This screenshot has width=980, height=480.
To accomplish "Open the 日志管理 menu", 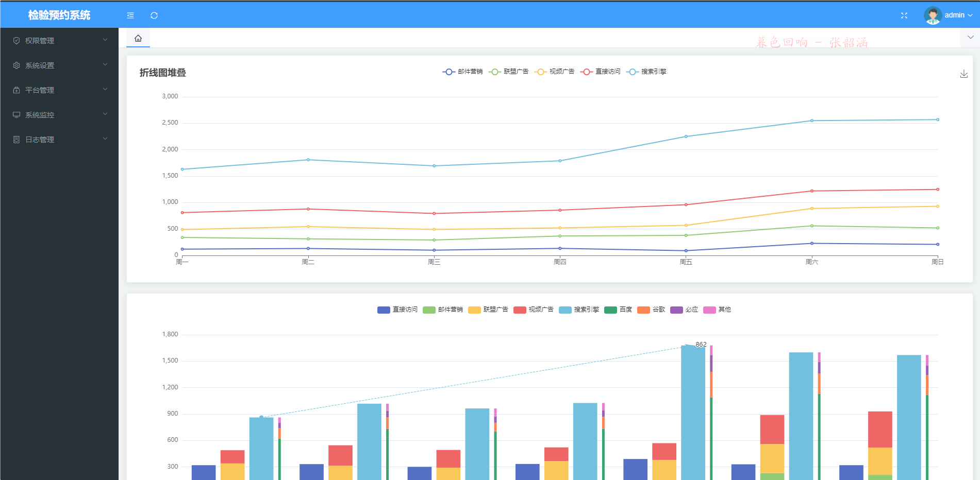I will 59,140.
